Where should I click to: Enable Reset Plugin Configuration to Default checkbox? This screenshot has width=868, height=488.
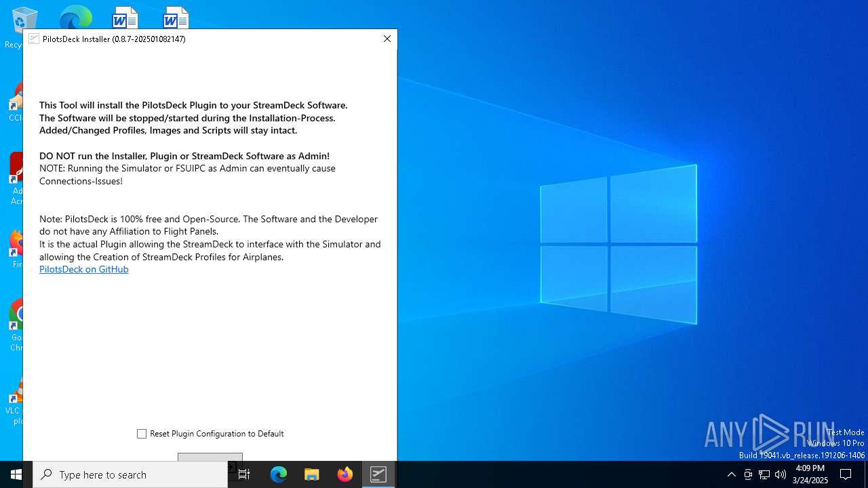(142, 434)
